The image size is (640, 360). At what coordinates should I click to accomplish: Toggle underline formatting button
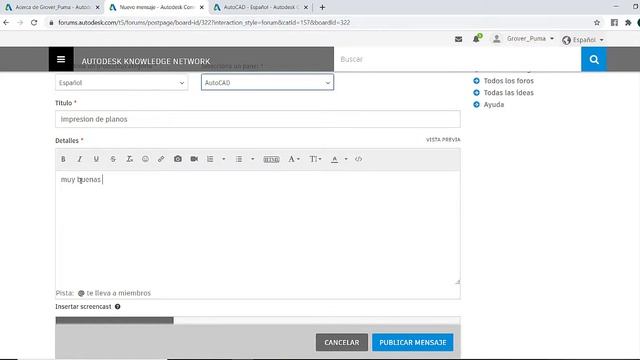[96, 159]
